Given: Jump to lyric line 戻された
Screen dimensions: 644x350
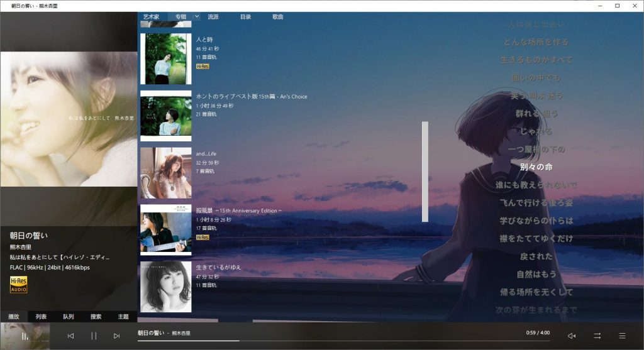Looking at the screenshot, I should pos(536,256).
